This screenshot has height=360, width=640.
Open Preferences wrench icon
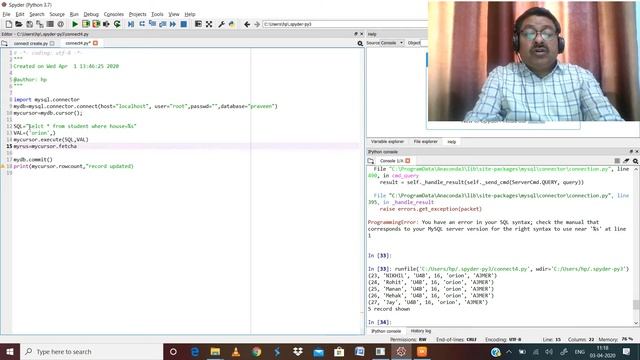pyautogui.click(x=221, y=24)
